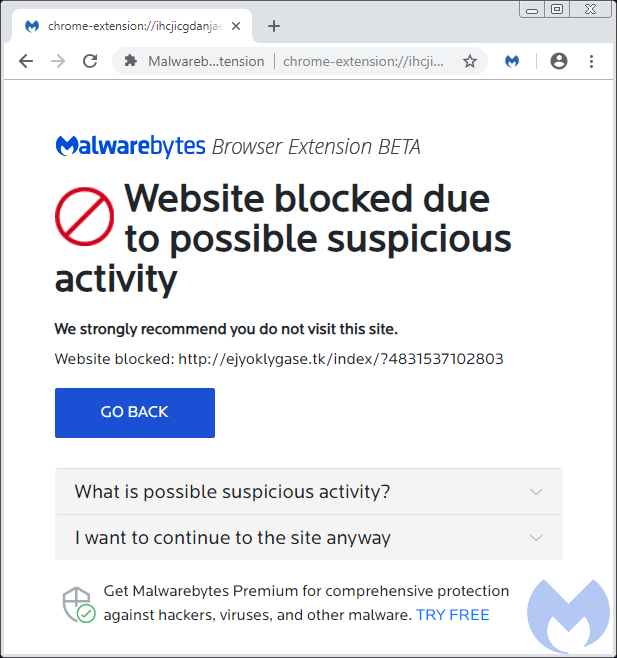Click the shield checkmark Premium icon
This screenshot has width=617, height=658.
(78, 603)
